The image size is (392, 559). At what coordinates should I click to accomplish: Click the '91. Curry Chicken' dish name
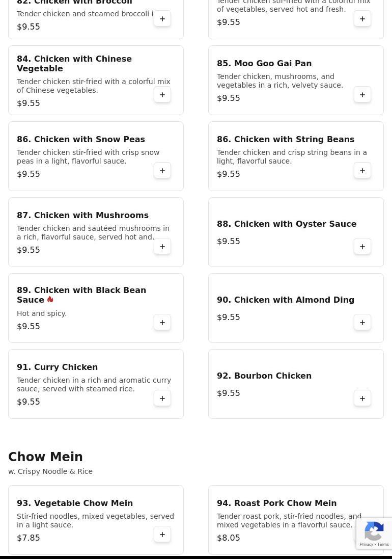(57, 367)
